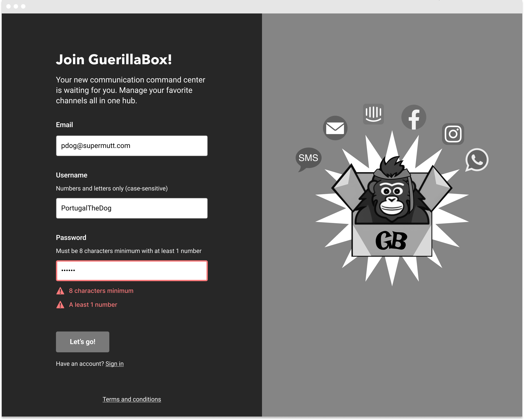Click the Join GuerillaBox! heading

pos(114,59)
